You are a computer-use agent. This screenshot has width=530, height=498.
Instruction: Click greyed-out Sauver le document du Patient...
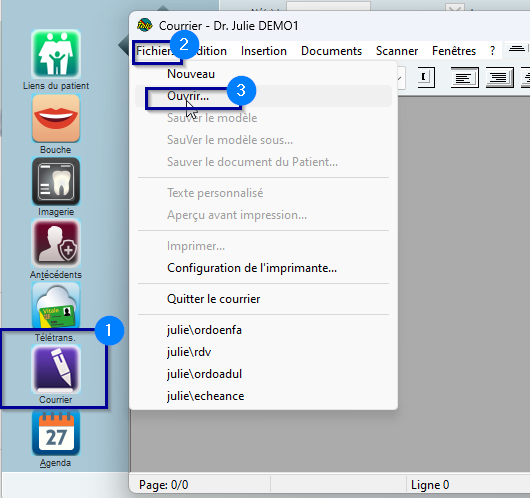pyautogui.click(x=263, y=162)
